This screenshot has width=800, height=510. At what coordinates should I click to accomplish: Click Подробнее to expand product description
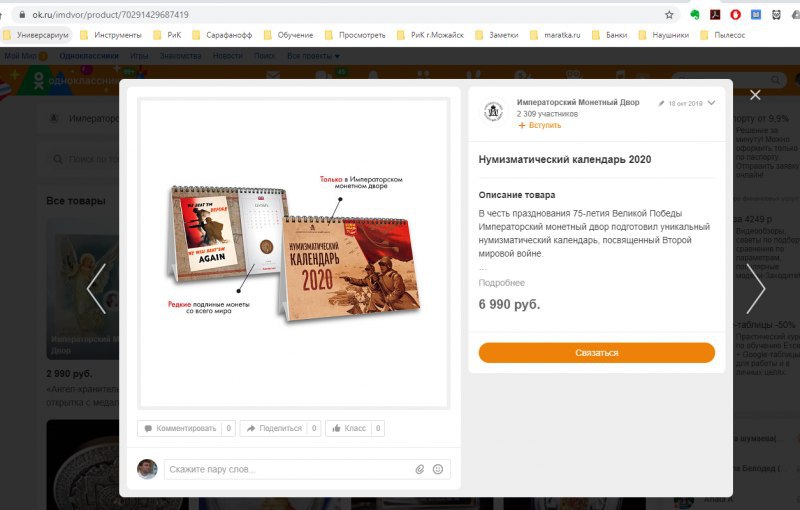pos(502,283)
